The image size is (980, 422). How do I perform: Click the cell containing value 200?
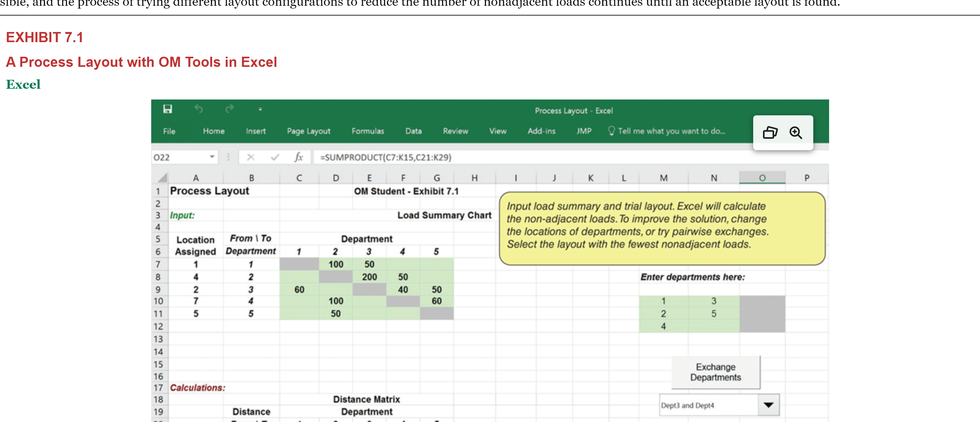coord(369,277)
